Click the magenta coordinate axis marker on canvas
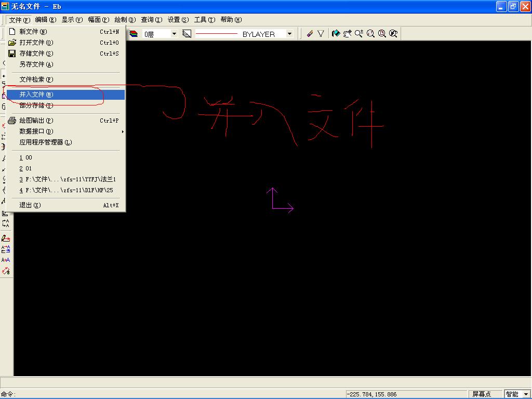532x399 pixels. pyautogui.click(x=280, y=201)
